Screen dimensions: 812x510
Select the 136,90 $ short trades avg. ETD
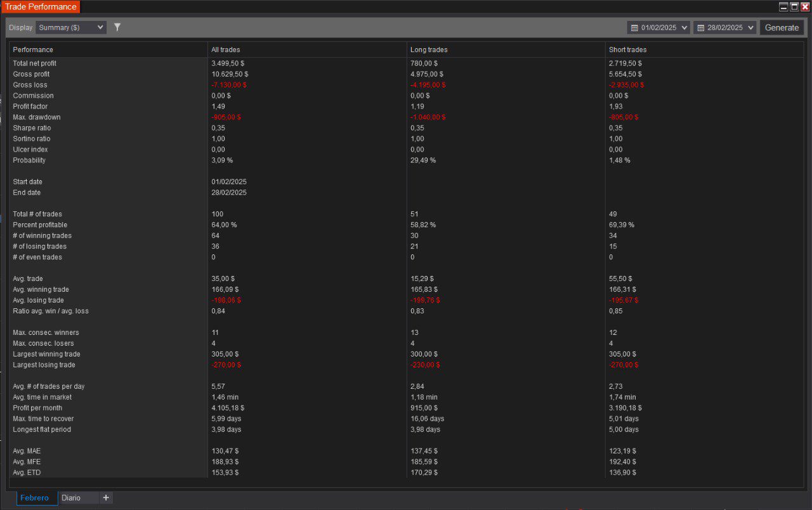click(623, 473)
